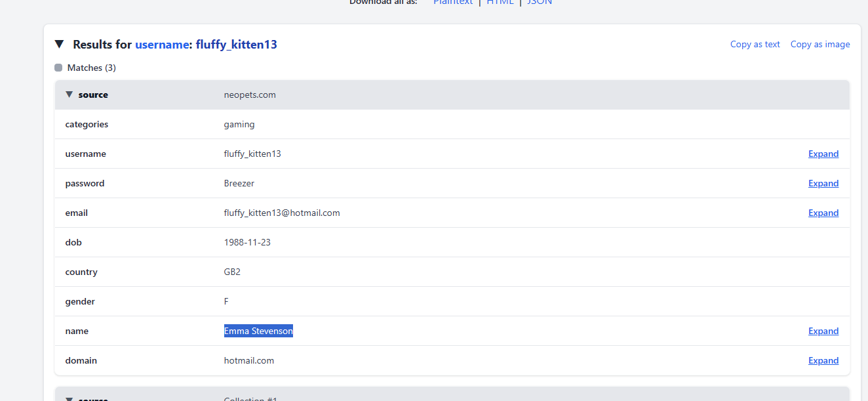This screenshot has height=401, width=868.
Task: Click Copy as text link
Action: click(x=755, y=45)
